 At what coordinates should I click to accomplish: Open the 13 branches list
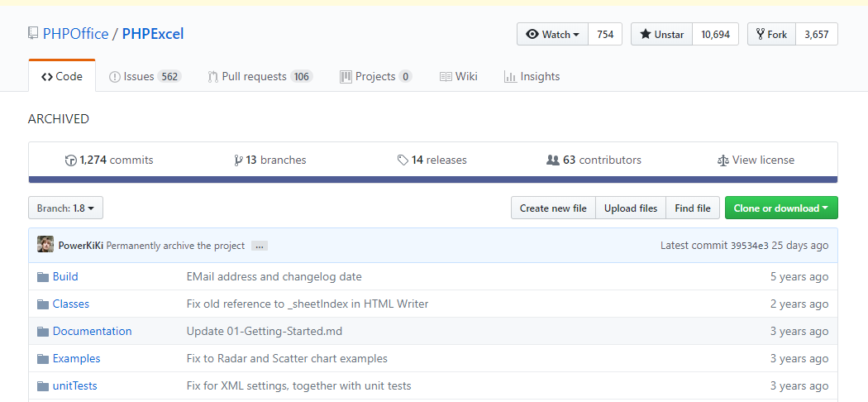(x=270, y=160)
